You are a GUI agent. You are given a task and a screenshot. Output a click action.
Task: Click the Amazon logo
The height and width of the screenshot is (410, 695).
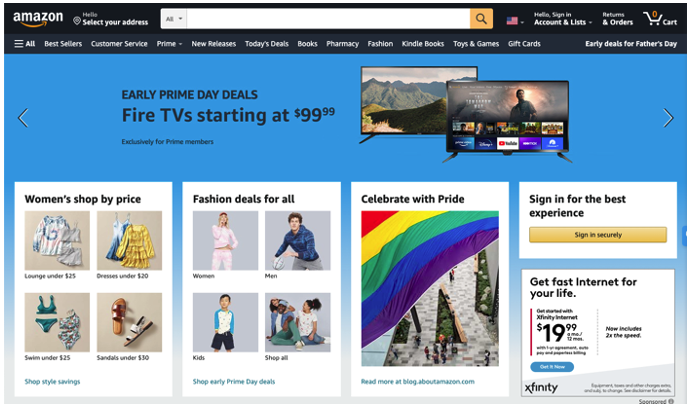tap(38, 19)
